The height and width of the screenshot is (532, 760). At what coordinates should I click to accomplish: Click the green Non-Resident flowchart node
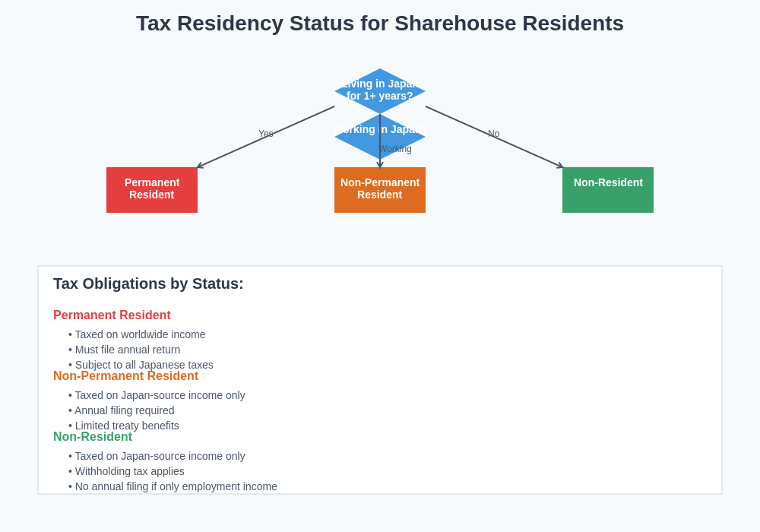[608, 189]
